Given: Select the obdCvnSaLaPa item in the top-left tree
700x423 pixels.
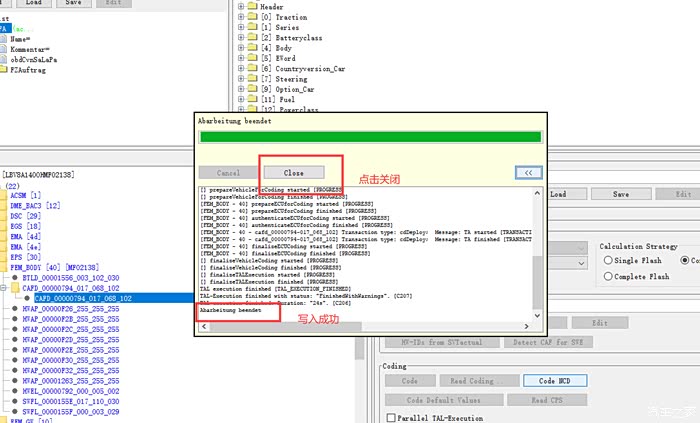Looking at the screenshot, I should pyautogui.click(x=34, y=59).
